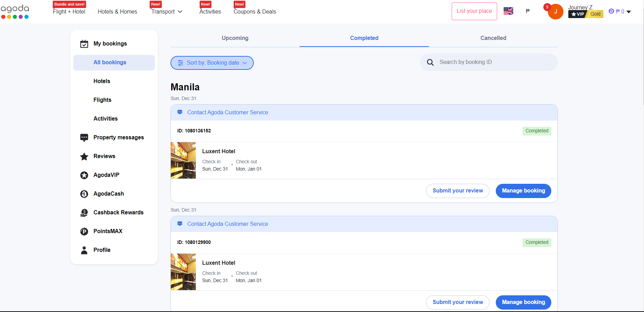Manage booking for ID 1080129900
This screenshot has height=312, width=644.
point(524,302)
